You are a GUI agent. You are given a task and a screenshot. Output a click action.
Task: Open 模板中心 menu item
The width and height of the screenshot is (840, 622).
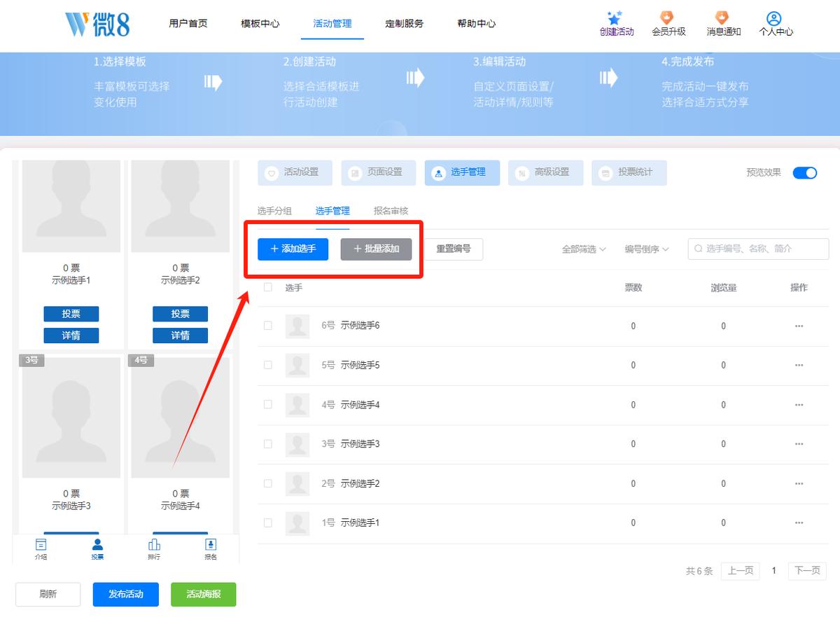(260, 23)
